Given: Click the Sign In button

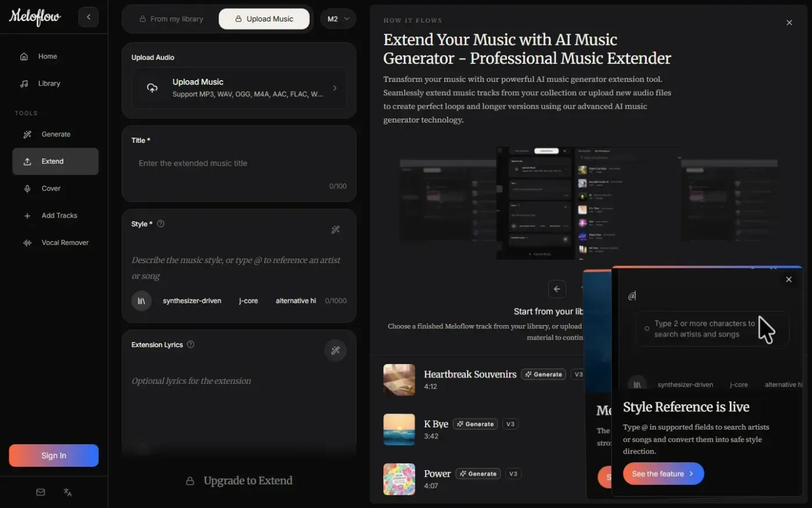Looking at the screenshot, I should pyautogui.click(x=53, y=455).
